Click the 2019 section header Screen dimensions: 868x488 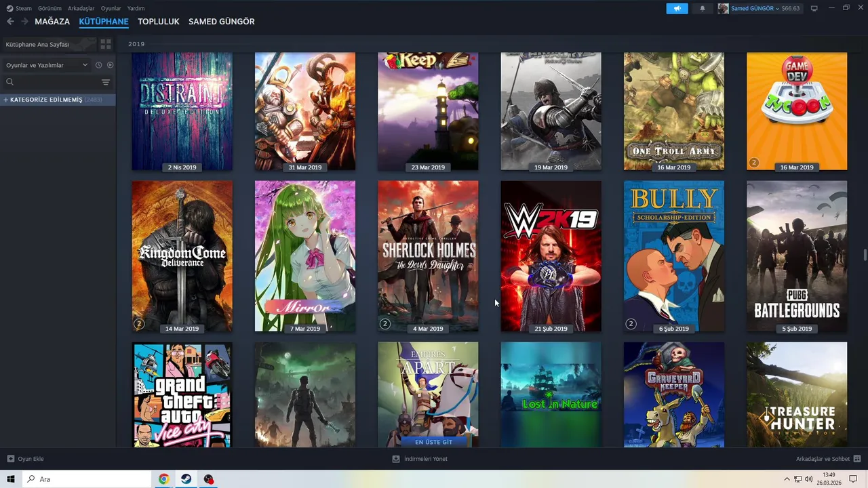click(136, 44)
